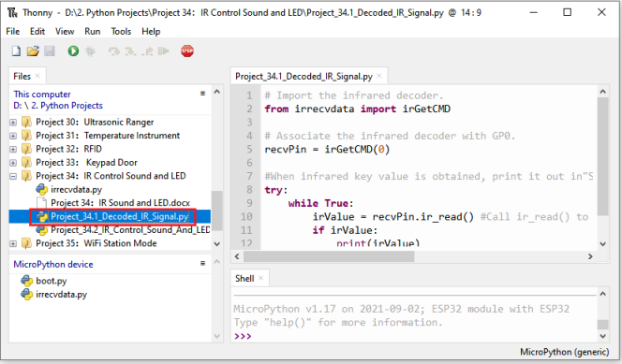
Task: Click the Debug bug icon
Action: (x=91, y=51)
